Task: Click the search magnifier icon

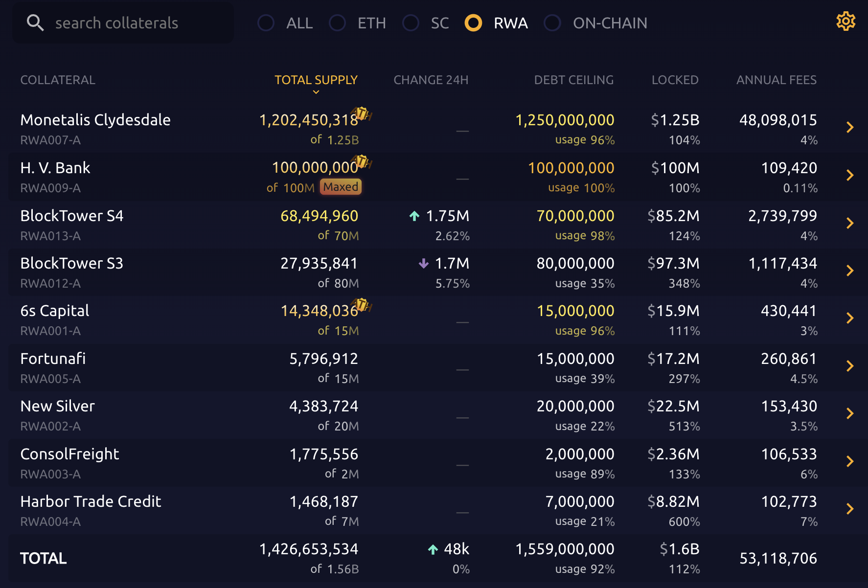Action: 35,23
